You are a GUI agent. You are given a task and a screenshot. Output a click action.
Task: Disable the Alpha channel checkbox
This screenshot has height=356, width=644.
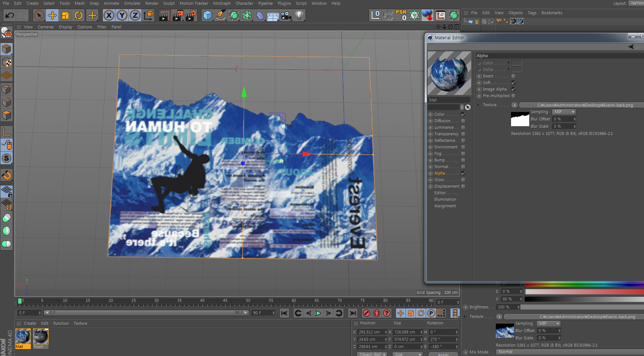463,173
